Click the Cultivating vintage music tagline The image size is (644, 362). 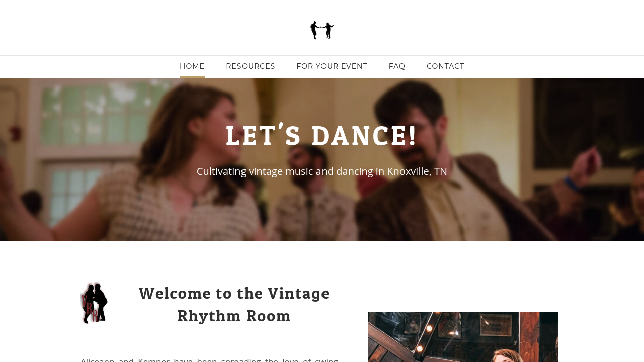pyautogui.click(x=322, y=171)
